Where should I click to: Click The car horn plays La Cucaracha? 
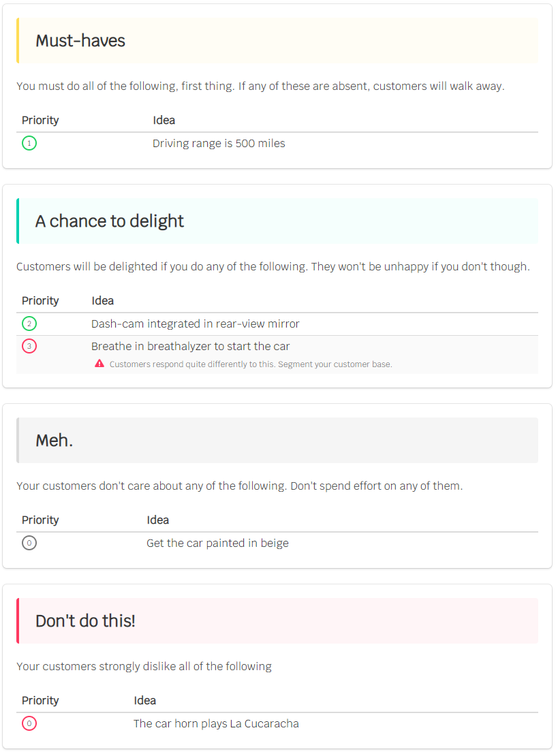(216, 723)
